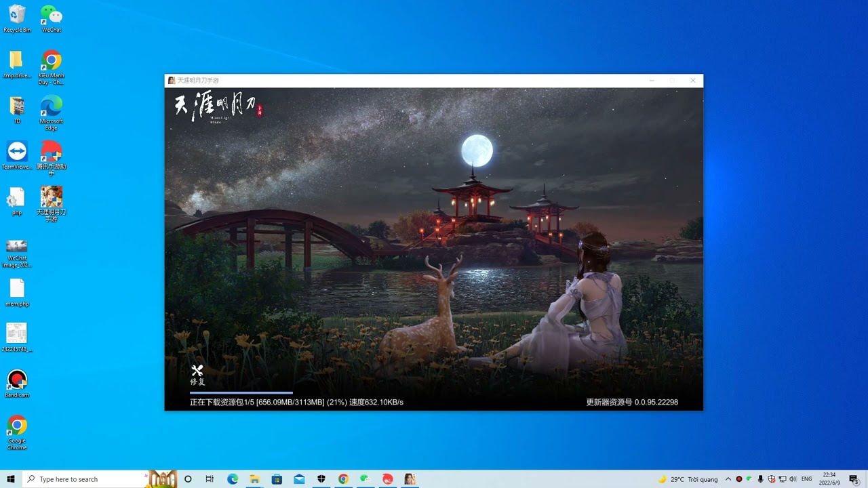
Task: Select the Microsoft Edge desktop shortcut
Action: coord(52,113)
